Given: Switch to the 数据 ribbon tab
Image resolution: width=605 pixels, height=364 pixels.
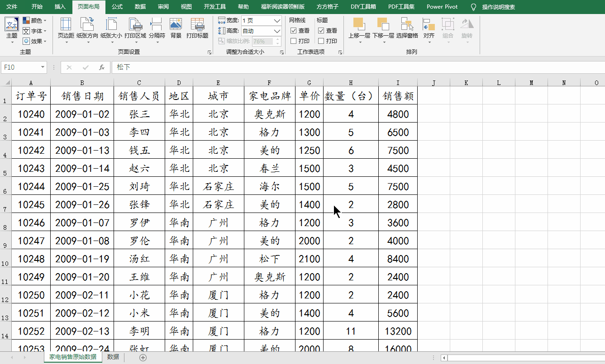Looking at the screenshot, I should pos(140,7).
